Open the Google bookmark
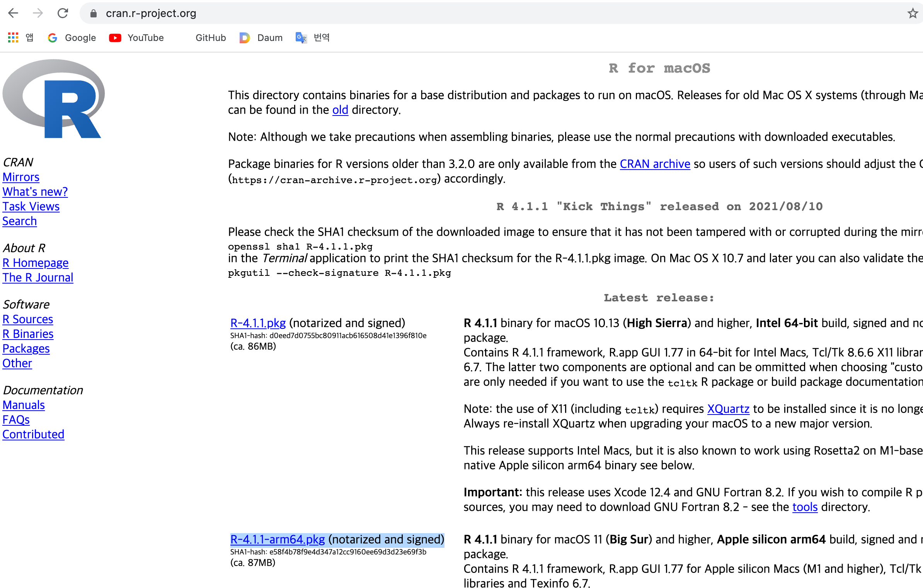 [x=72, y=37]
